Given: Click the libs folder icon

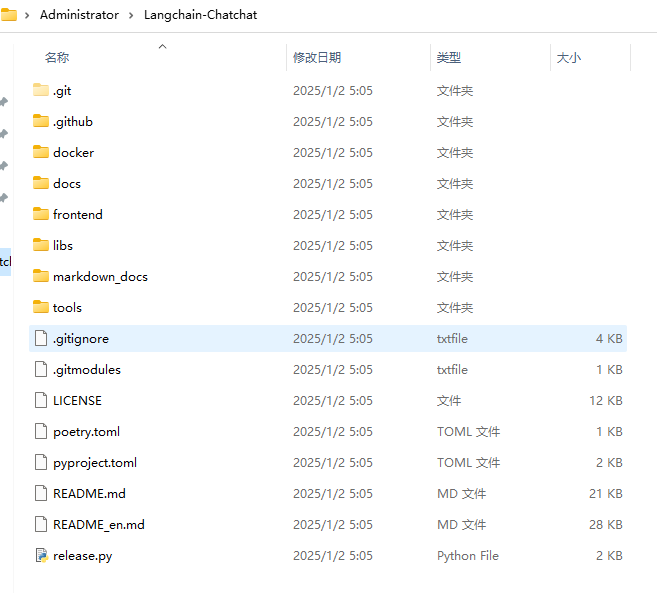Looking at the screenshot, I should (x=41, y=245).
